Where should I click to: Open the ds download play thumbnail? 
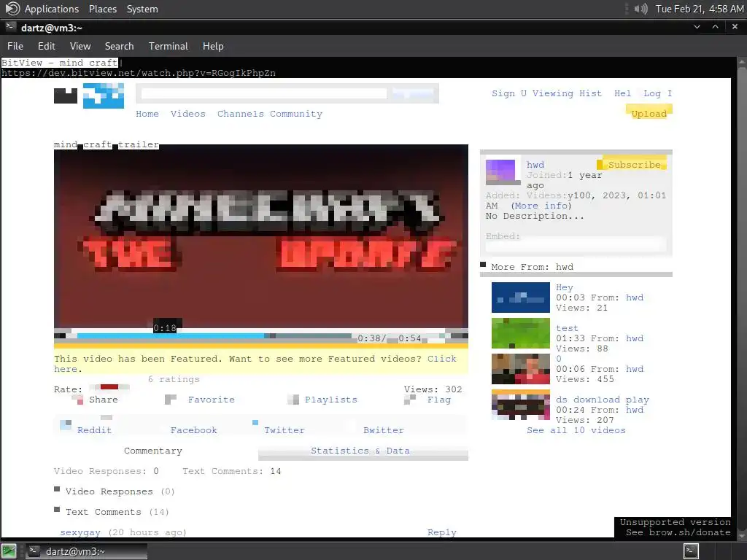[521, 405]
